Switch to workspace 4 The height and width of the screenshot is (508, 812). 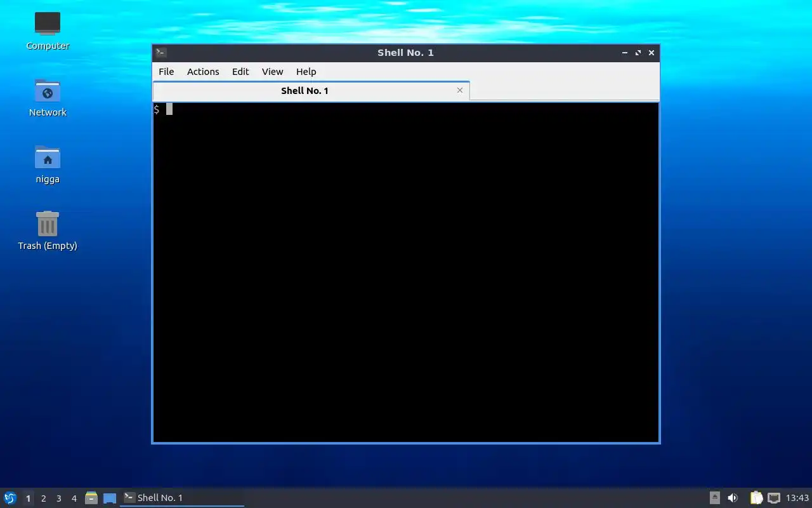(x=74, y=498)
